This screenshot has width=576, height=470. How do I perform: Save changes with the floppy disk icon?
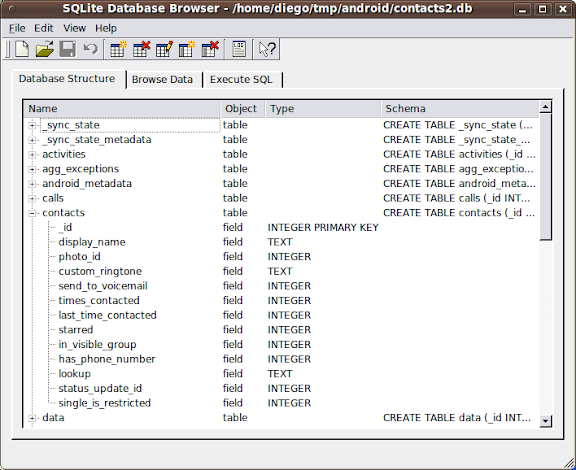click(x=67, y=49)
